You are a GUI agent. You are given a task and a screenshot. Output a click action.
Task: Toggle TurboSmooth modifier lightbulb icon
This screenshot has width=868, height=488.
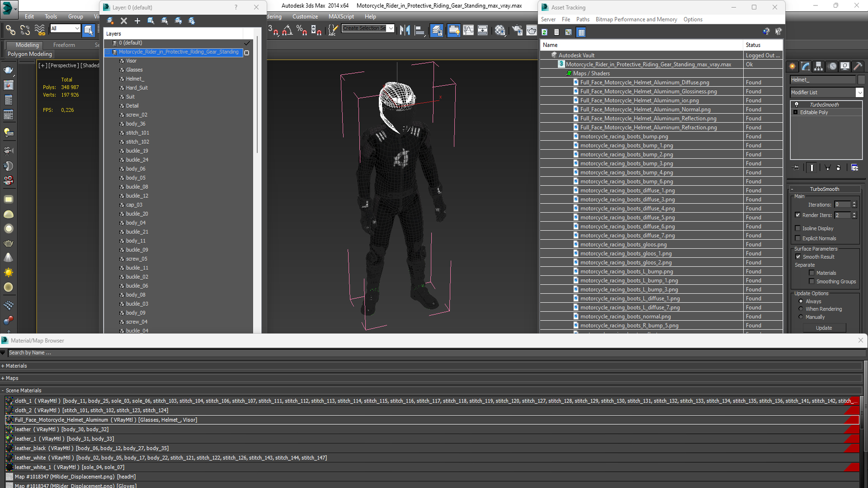click(797, 104)
